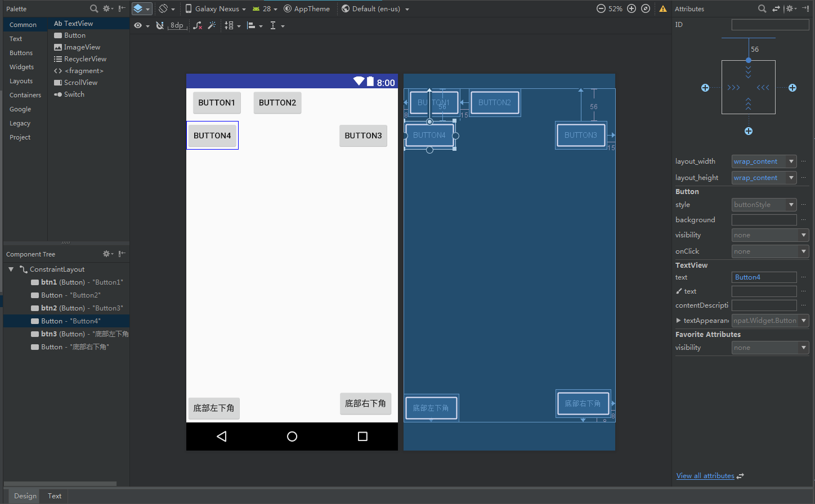This screenshot has height=504, width=815.
Task: Add a bottom constraint with the plus icon
Action: [749, 131]
